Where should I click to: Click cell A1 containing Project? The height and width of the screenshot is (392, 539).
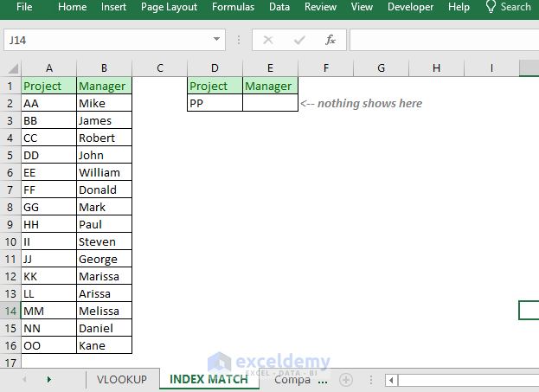(x=48, y=86)
